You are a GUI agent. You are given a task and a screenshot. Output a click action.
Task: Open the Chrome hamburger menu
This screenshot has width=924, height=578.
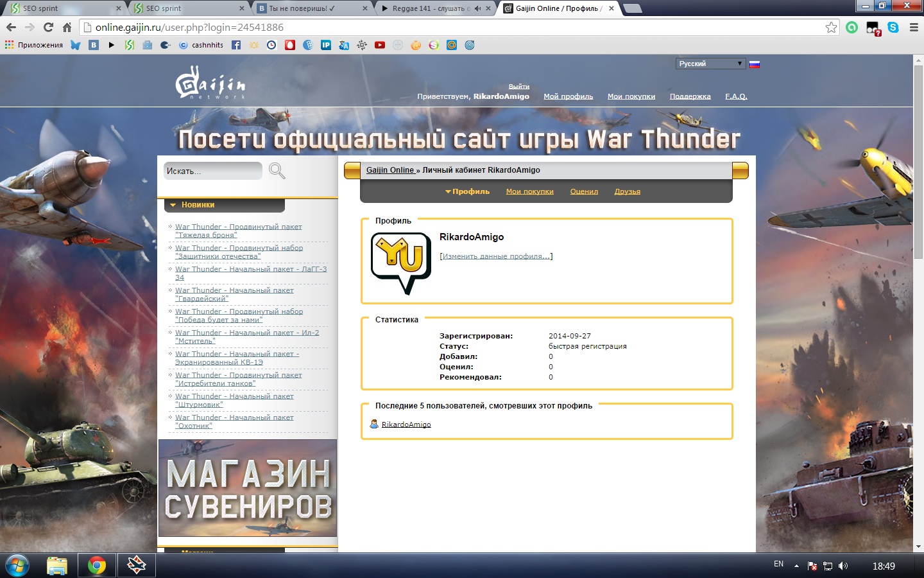point(914,27)
